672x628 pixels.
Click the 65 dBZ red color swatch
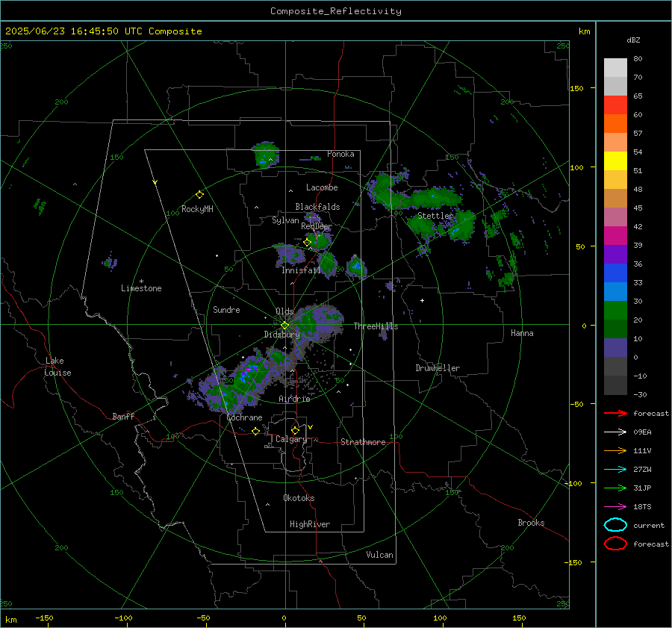pyautogui.click(x=615, y=105)
